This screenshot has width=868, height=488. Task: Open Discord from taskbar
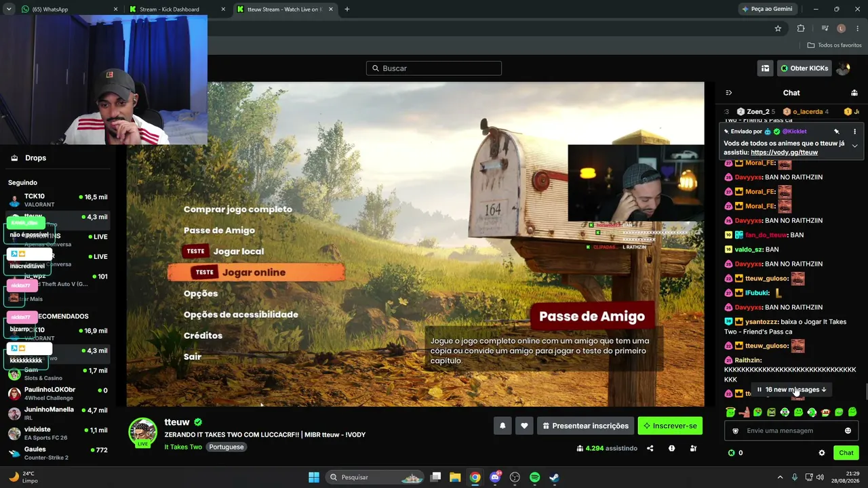[495, 477]
